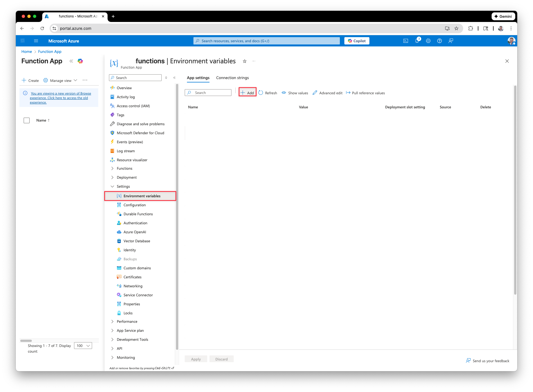Open portal settings gear icon
The width and height of the screenshot is (533, 392).
pos(428,41)
